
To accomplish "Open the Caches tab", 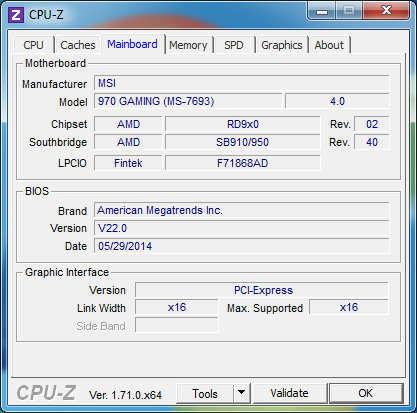I will (78, 45).
